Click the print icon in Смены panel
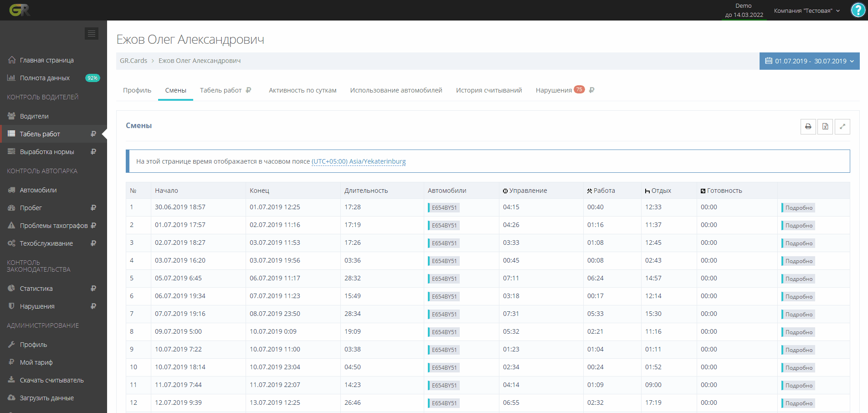 coord(808,127)
